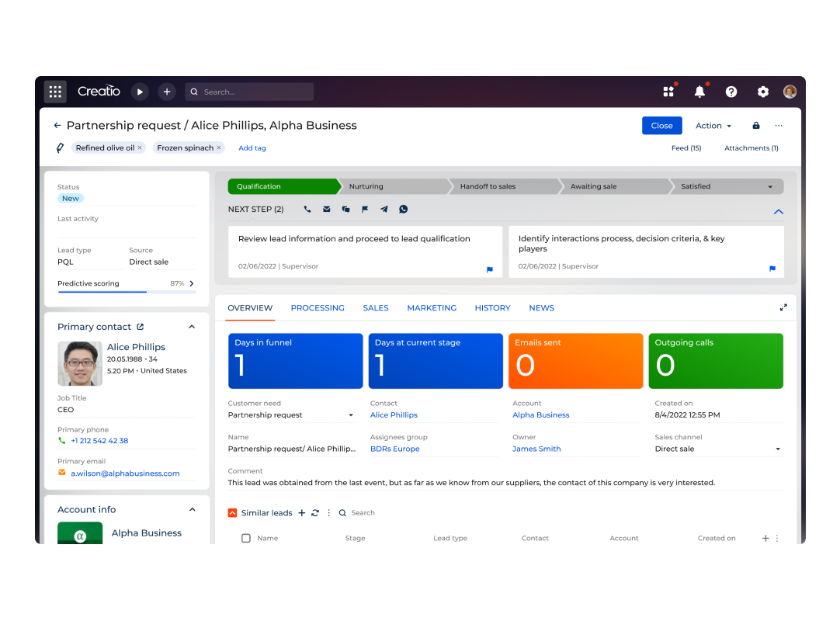Switch to the Marketing tab
The width and height of the screenshot is (840, 621).
(x=432, y=307)
